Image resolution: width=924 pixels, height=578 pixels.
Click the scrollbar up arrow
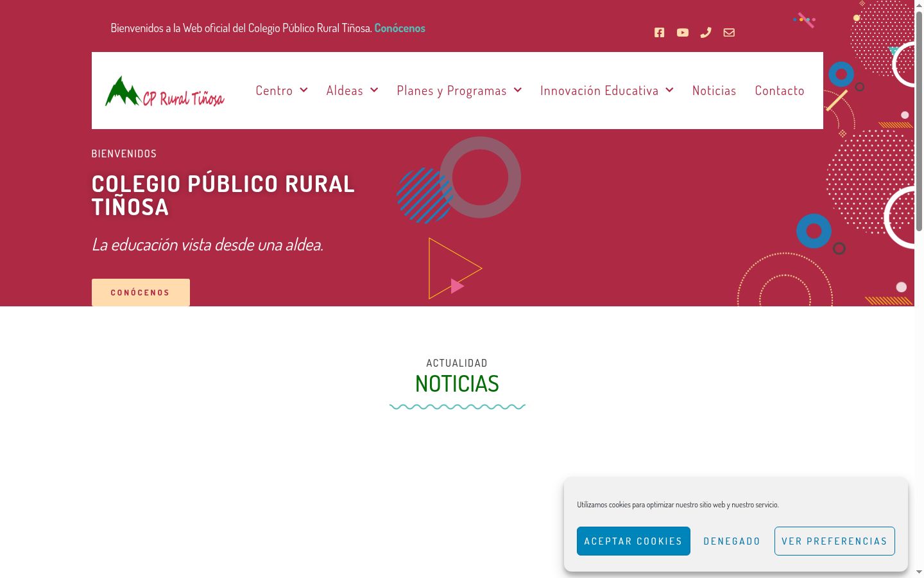click(x=919, y=5)
